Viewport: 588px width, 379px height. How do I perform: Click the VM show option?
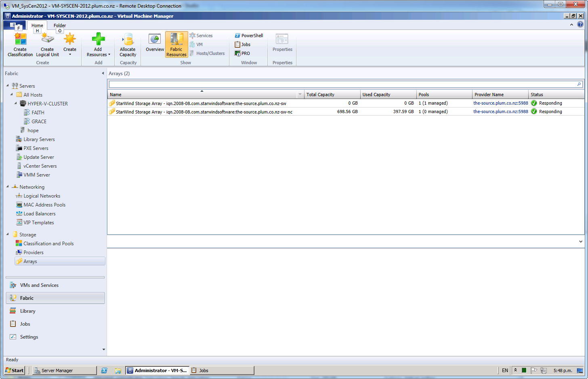196,44
